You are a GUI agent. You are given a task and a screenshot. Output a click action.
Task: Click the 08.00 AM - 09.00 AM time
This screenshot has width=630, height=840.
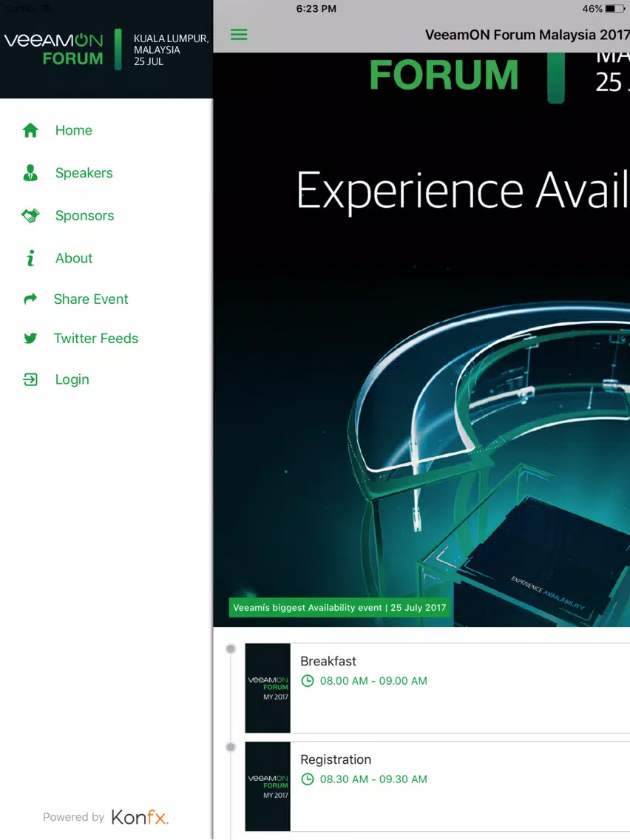[x=373, y=681]
